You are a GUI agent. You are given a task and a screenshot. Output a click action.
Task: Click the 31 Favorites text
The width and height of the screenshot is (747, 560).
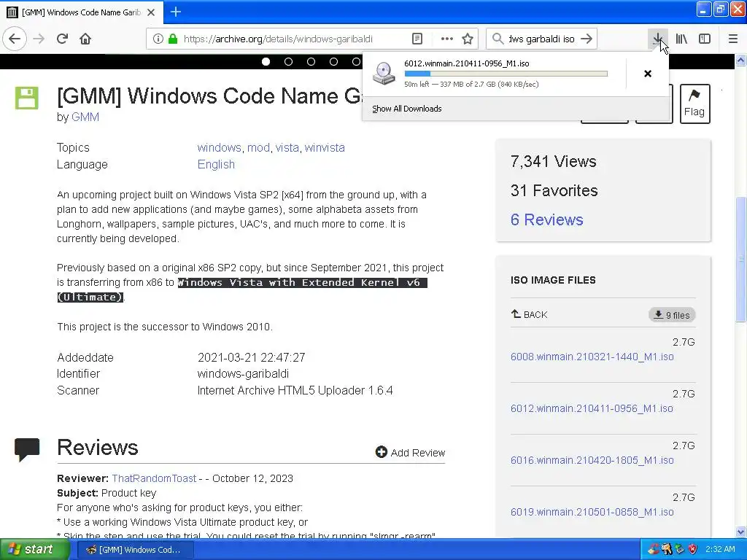click(x=554, y=190)
